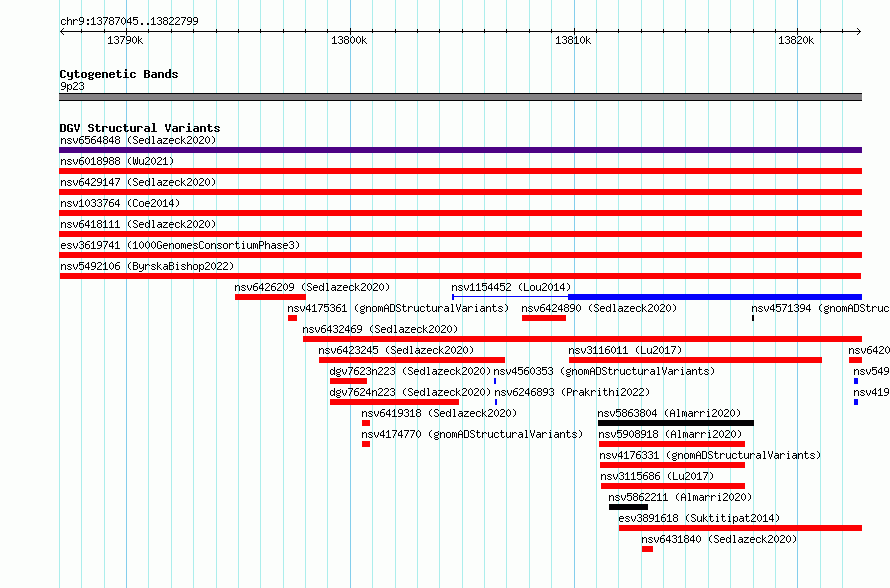Click the red bar under nsv1033764
Image resolution: width=890 pixels, height=588 pixels.
click(x=460, y=213)
